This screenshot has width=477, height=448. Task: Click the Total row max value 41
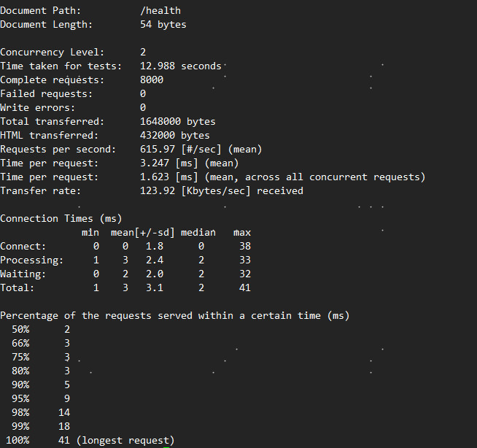[244, 288]
